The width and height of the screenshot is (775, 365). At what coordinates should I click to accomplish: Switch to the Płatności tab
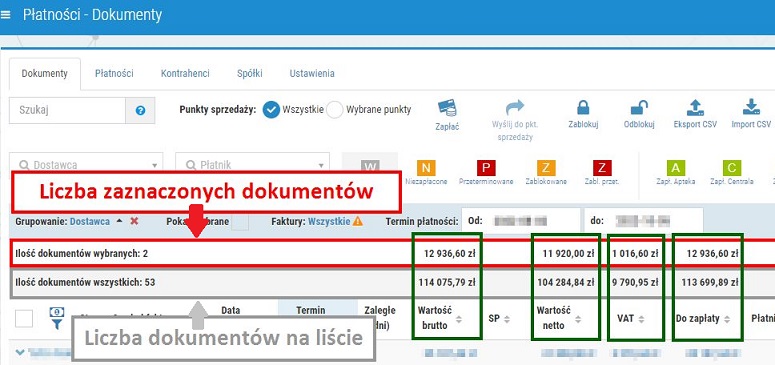(x=114, y=73)
